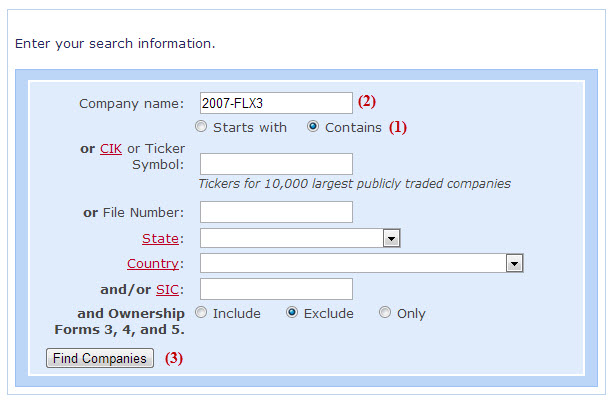Click the 'Enter your search information' text

[x=115, y=44]
